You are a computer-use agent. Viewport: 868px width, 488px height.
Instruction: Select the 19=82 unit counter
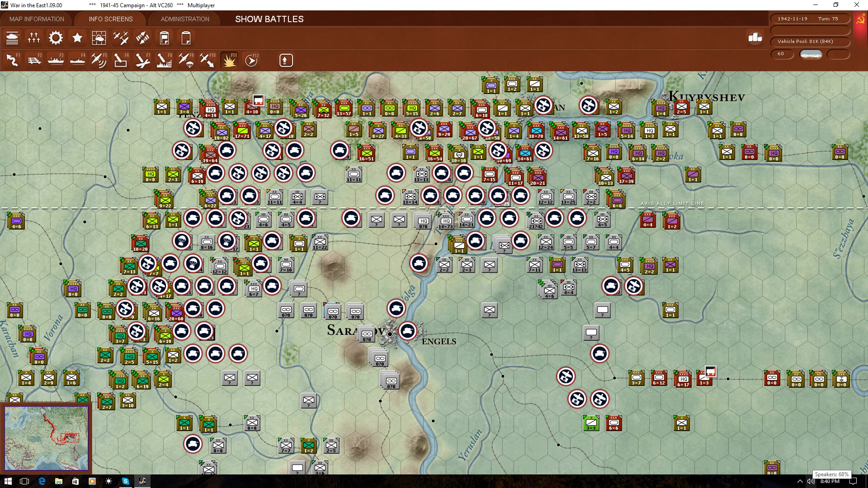[x=221, y=131]
